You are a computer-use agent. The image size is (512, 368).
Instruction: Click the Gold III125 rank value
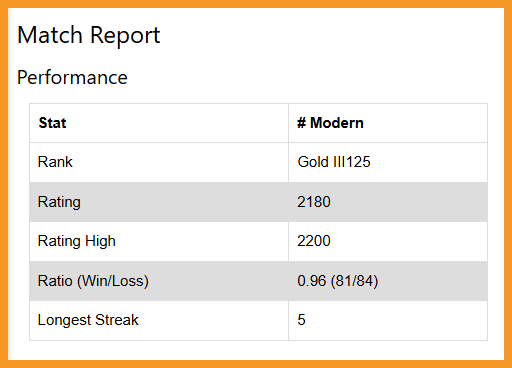click(334, 162)
